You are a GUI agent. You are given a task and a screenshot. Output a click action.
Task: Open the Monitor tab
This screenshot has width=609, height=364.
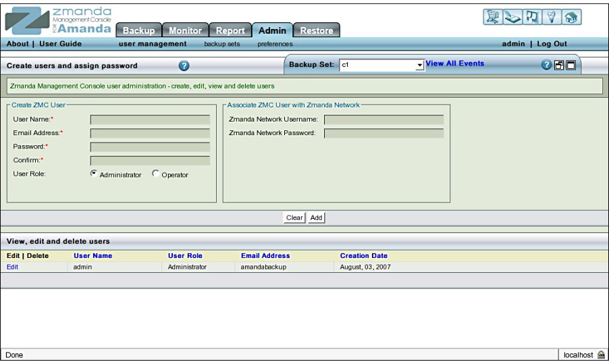pos(185,30)
